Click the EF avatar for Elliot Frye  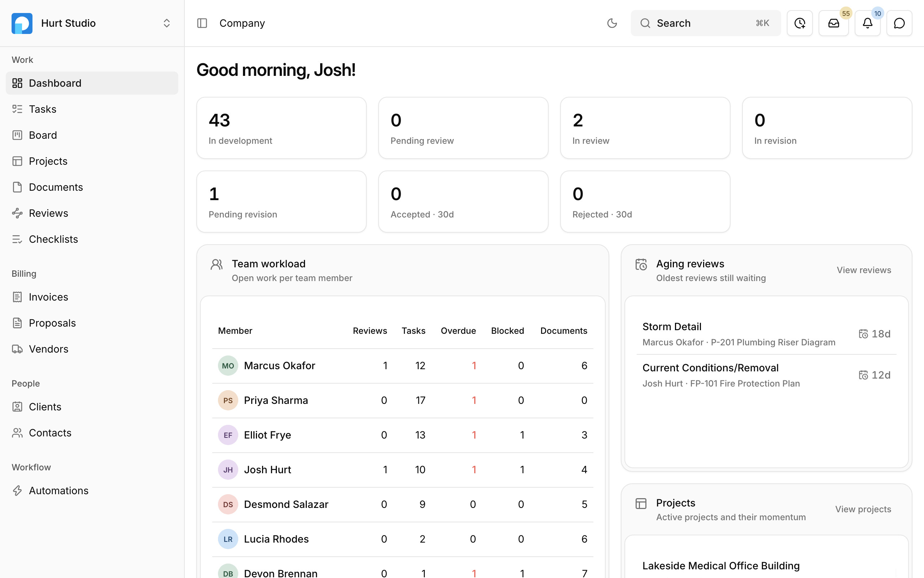pyautogui.click(x=228, y=435)
